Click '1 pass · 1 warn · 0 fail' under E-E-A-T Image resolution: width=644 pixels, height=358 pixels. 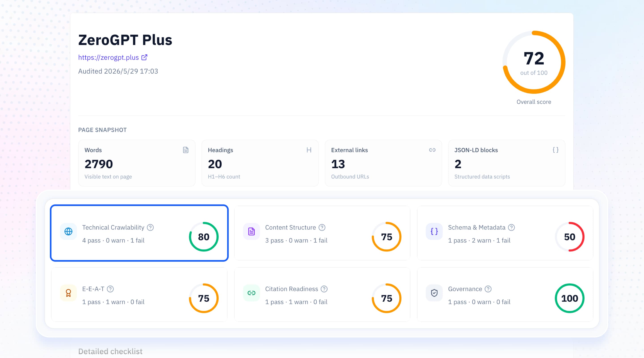113,302
